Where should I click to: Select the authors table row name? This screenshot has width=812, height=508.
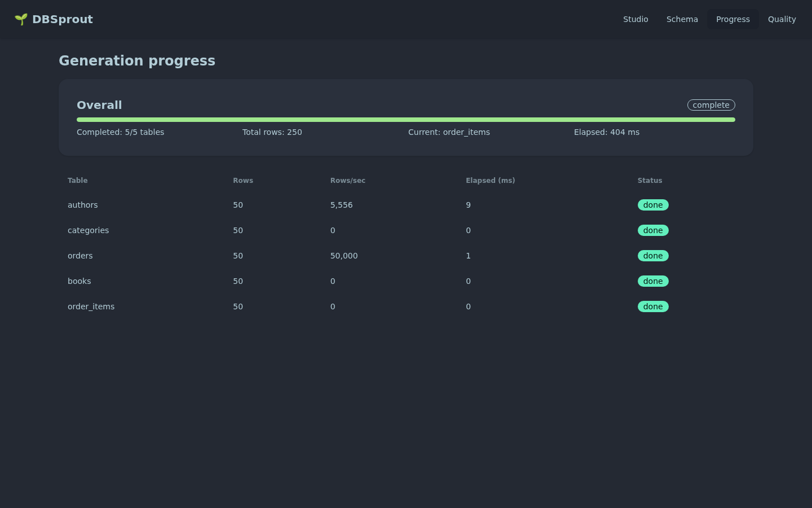pyautogui.click(x=83, y=205)
